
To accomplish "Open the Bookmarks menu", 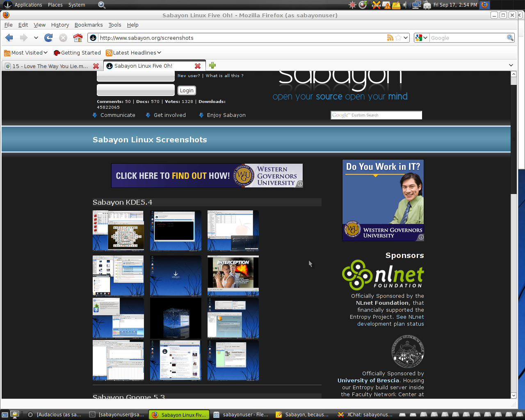I will (x=89, y=25).
